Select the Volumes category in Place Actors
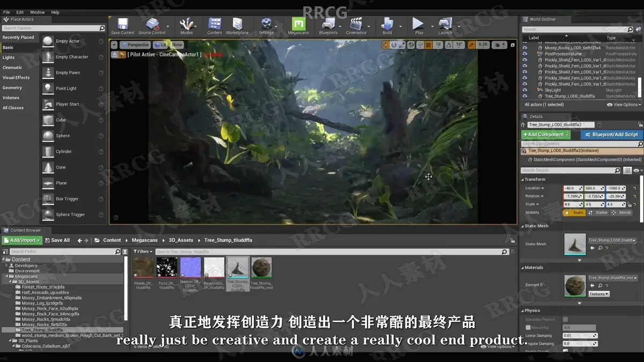This screenshot has height=362, width=644. tap(11, 98)
